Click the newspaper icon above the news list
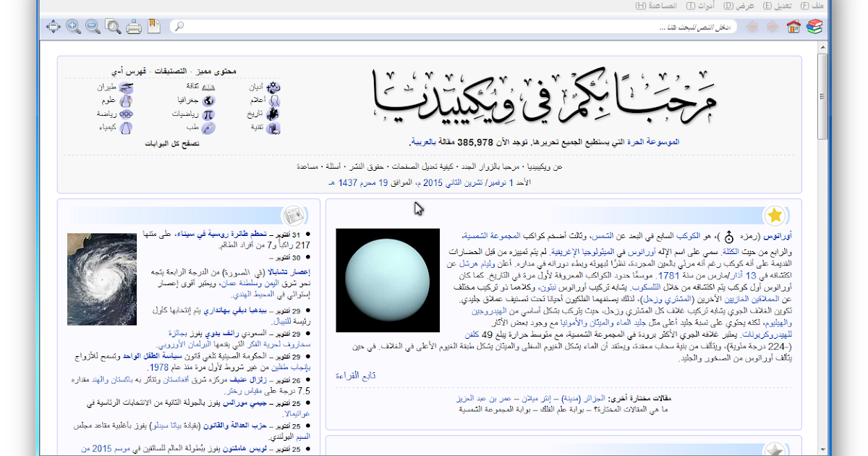 pos(293,215)
